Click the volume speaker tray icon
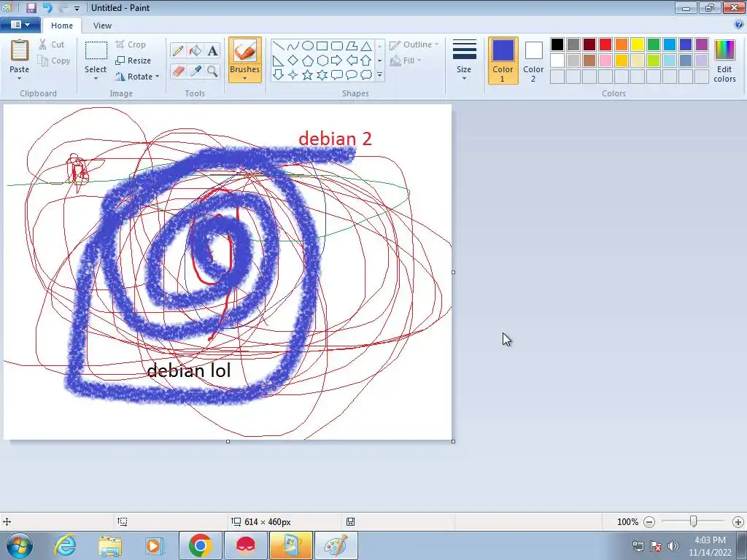The image size is (747, 560). [673, 546]
